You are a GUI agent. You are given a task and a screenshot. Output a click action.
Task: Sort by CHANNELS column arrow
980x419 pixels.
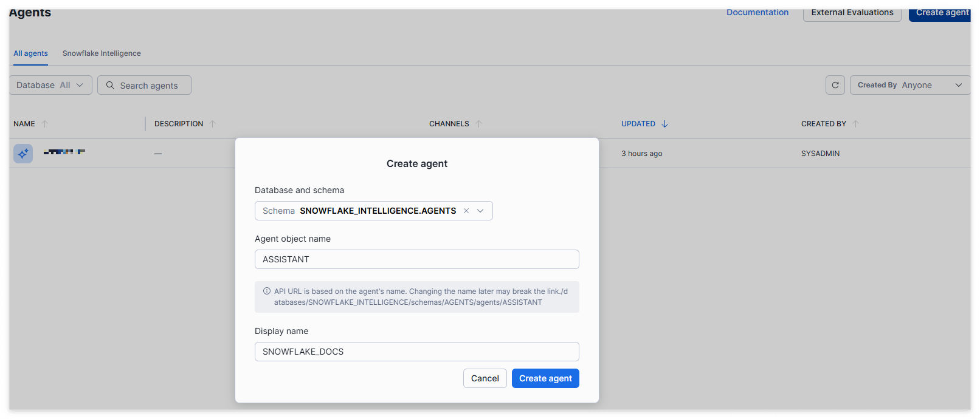[x=478, y=124]
